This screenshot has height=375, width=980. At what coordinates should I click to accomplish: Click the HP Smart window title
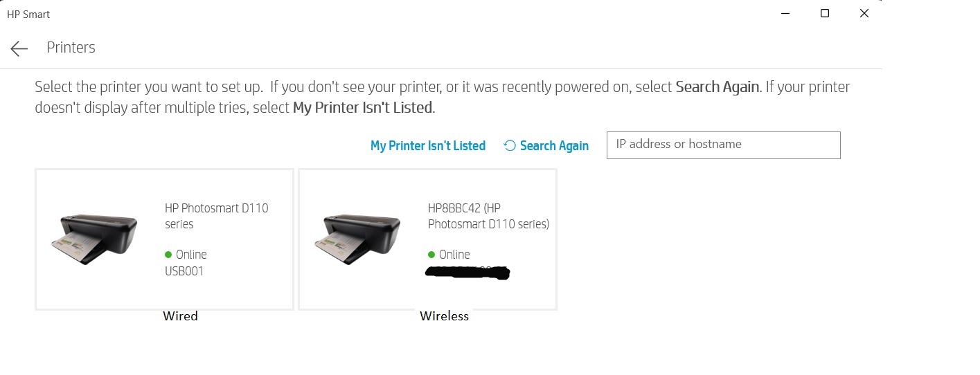point(28,14)
